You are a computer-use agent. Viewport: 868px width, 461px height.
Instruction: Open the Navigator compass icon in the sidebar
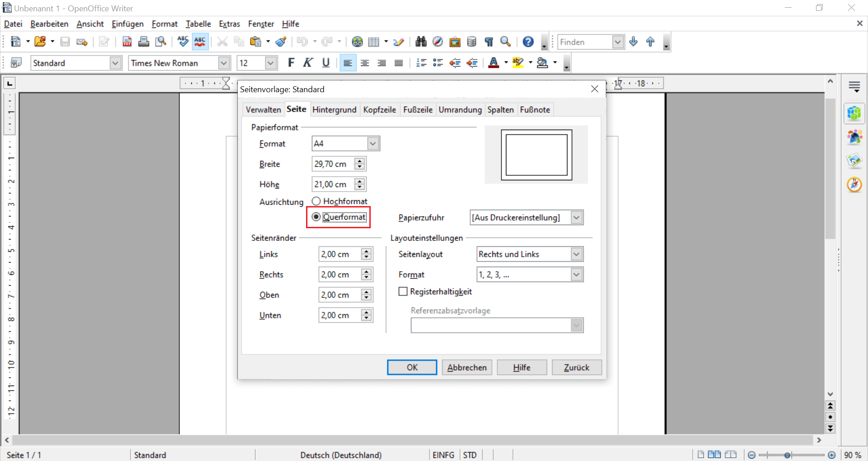pyautogui.click(x=855, y=184)
